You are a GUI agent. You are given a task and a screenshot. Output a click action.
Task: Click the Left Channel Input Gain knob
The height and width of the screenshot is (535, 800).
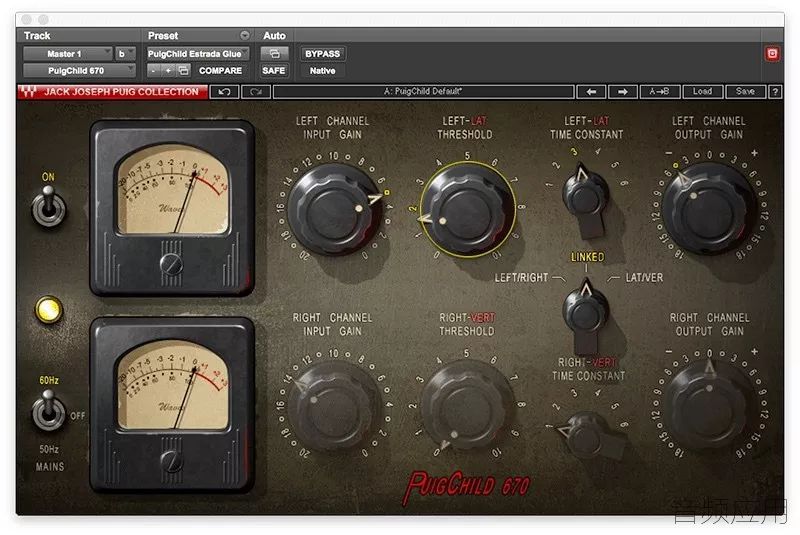[x=333, y=209]
